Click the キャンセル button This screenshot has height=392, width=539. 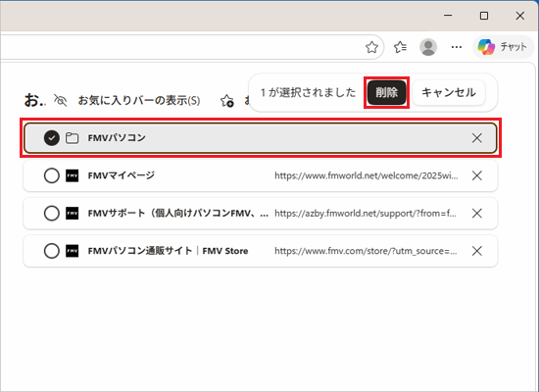tap(449, 92)
